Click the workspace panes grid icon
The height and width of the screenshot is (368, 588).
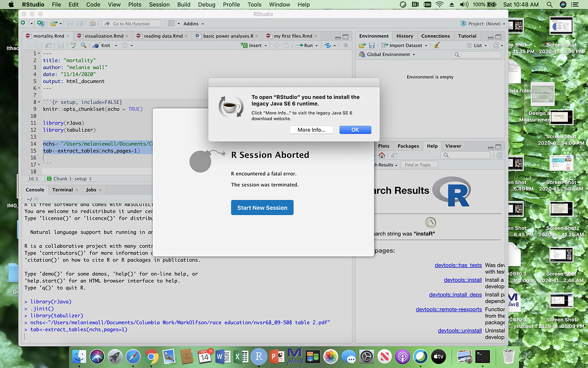171,23
